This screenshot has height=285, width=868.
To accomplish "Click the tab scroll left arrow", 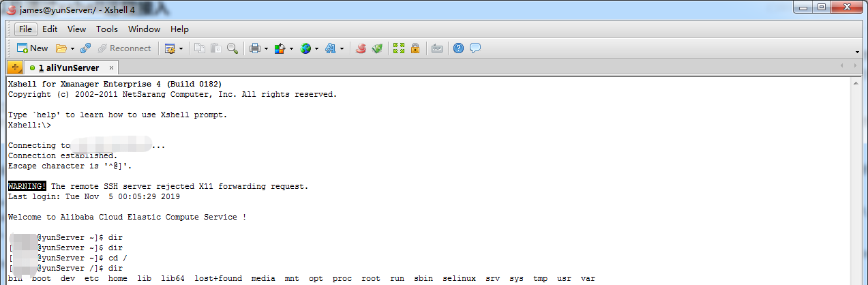I will point(843,65).
